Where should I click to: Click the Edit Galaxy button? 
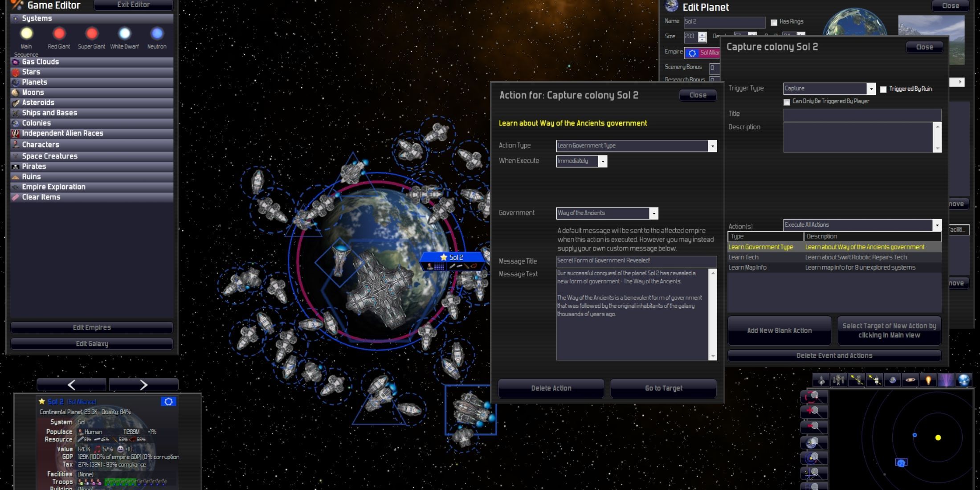(x=92, y=344)
